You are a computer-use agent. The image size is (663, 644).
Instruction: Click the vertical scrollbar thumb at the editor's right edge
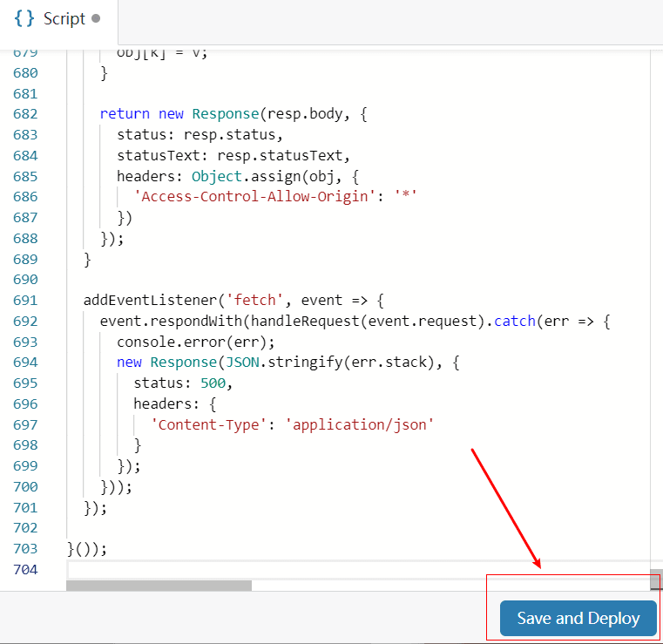pyautogui.click(x=656, y=580)
